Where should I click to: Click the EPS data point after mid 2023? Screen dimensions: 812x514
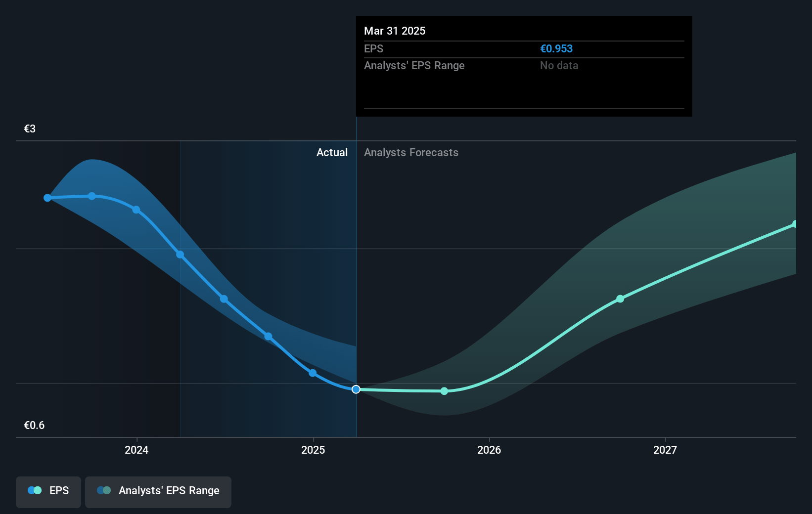92,196
